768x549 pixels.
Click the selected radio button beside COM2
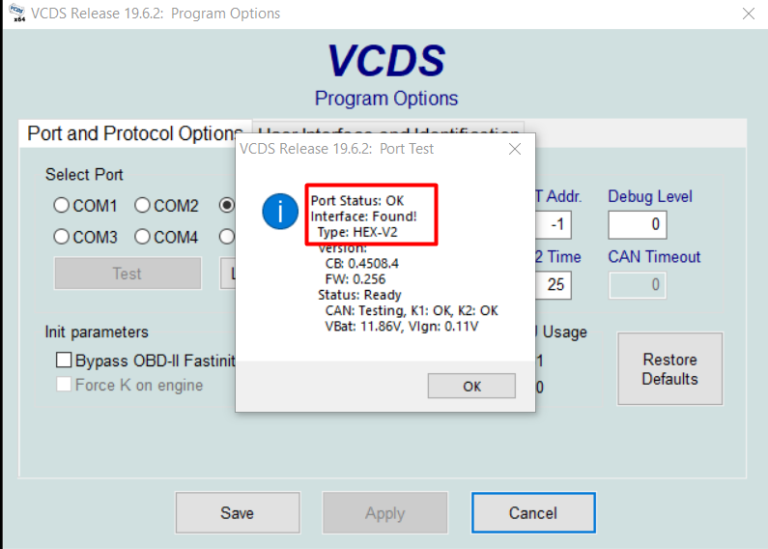click(x=227, y=205)
